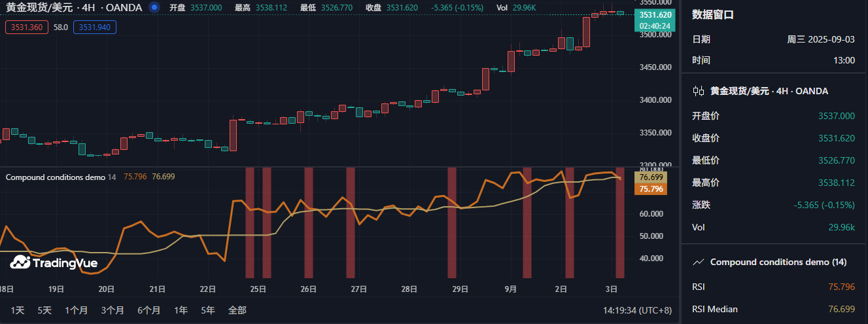Click the red sell price 3531.360 box
The width and height of the screenshot is (868, 324).
[26, 27]
